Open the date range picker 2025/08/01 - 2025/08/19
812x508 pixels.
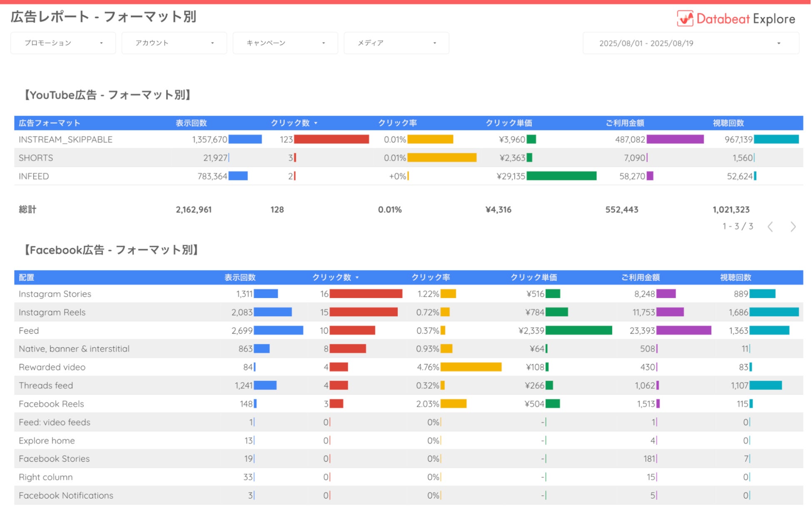pos(691,43)
